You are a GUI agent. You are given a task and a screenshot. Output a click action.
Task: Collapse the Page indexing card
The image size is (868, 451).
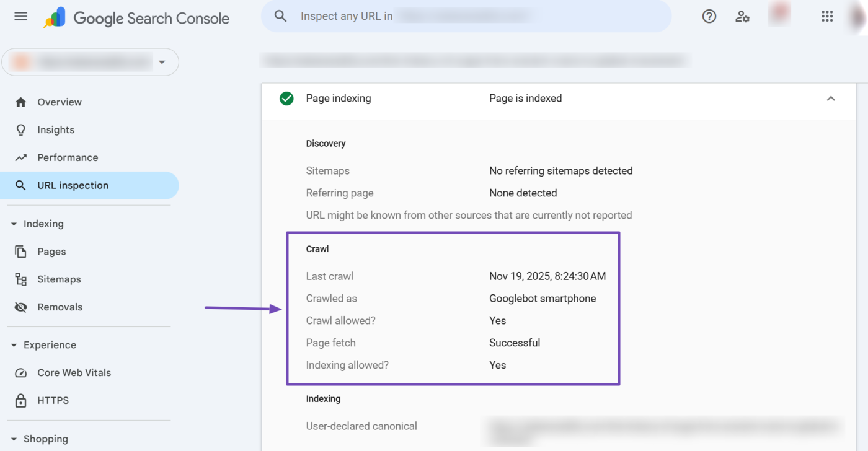831,98
